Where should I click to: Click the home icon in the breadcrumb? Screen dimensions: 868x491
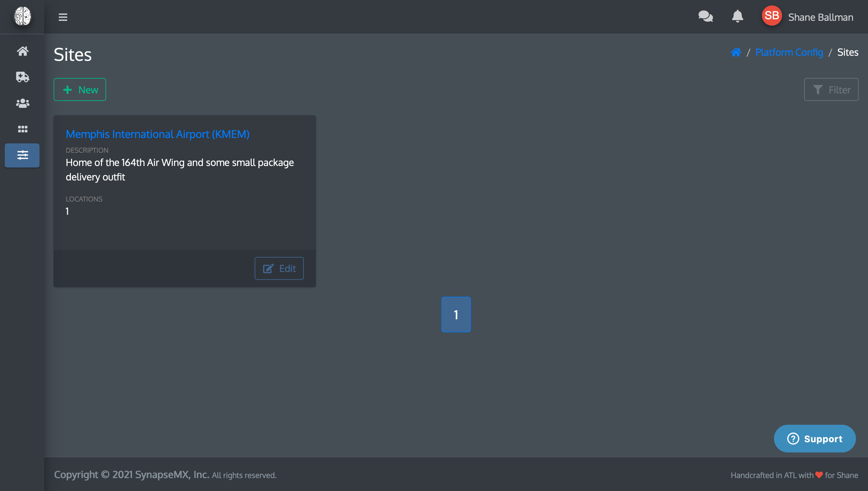pos(736,52)
